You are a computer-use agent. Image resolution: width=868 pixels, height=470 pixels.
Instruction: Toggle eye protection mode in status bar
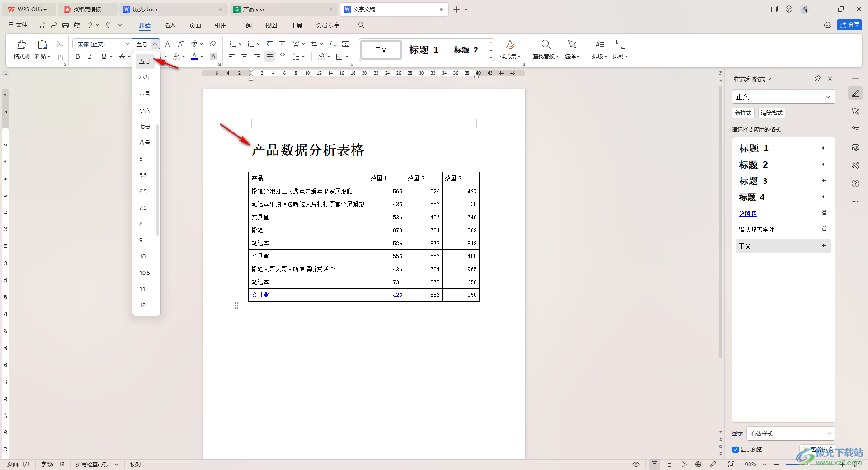click(x=636, y=464)
